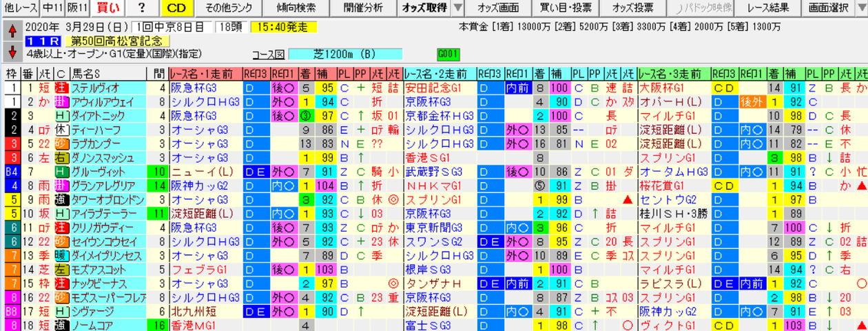Open the 傾向検索 button

pos(297,8)
